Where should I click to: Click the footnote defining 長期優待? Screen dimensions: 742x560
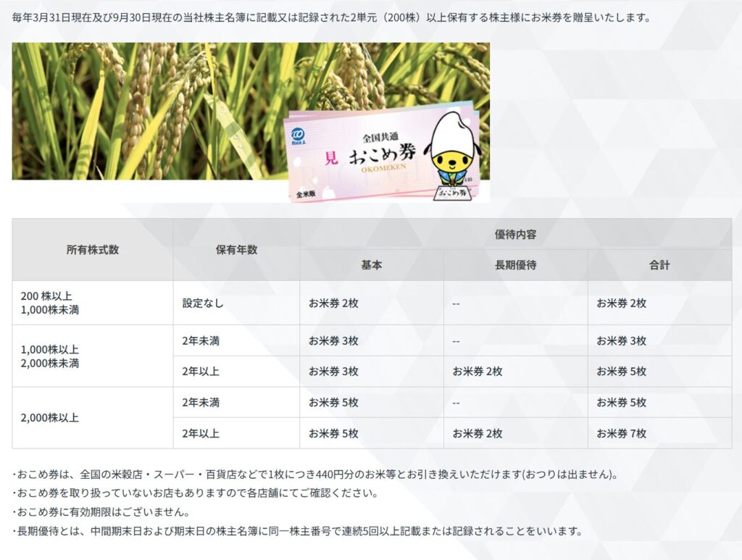(x=297, y=532)
